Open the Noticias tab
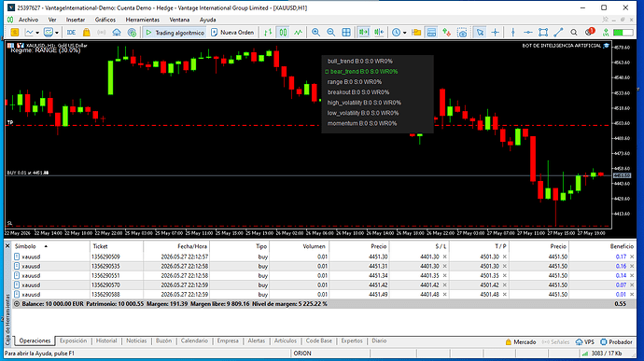Image resolution: width=644 pixels, height=361 pixels. pos(136,340)
